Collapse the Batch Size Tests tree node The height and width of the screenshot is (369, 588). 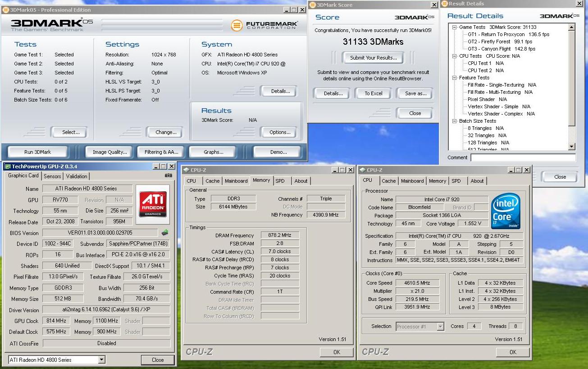click(455, 121)
